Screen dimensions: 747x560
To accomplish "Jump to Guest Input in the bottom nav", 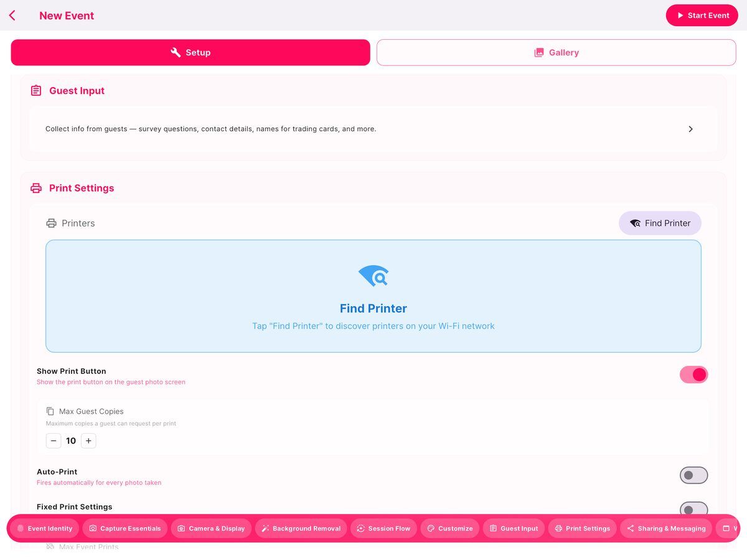I will click(x=514, y=528).
